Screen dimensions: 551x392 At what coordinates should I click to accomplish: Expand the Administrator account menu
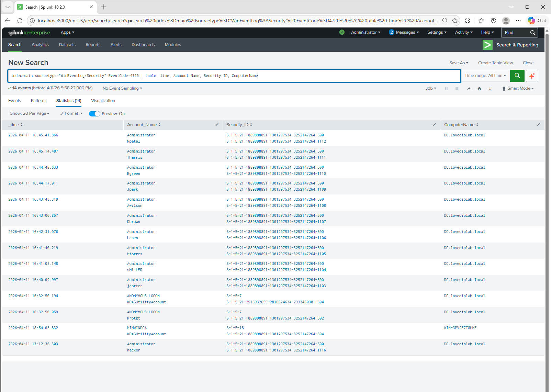[366, 32]
